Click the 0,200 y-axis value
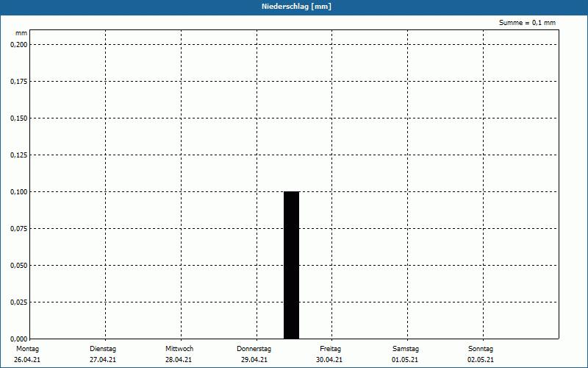This screenshot has width=588, height=368. click(19, 45)
